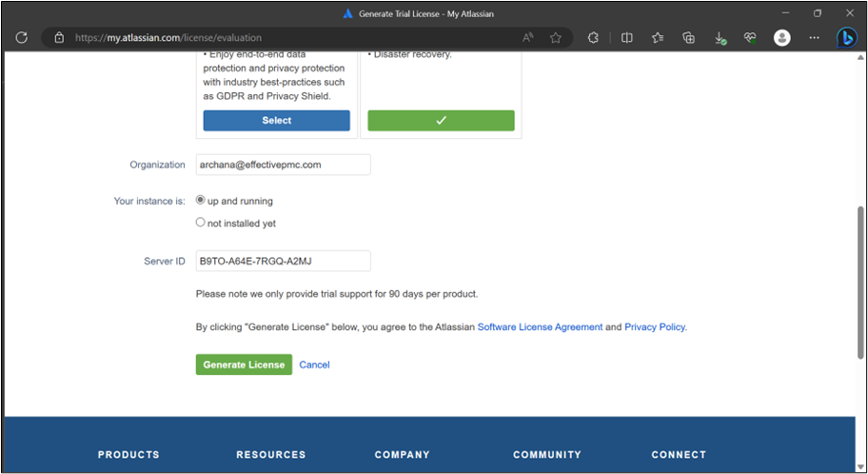Viewport: 868px width, 474px height.
Task: Click the blue Select button
Action: pos(276,120)
